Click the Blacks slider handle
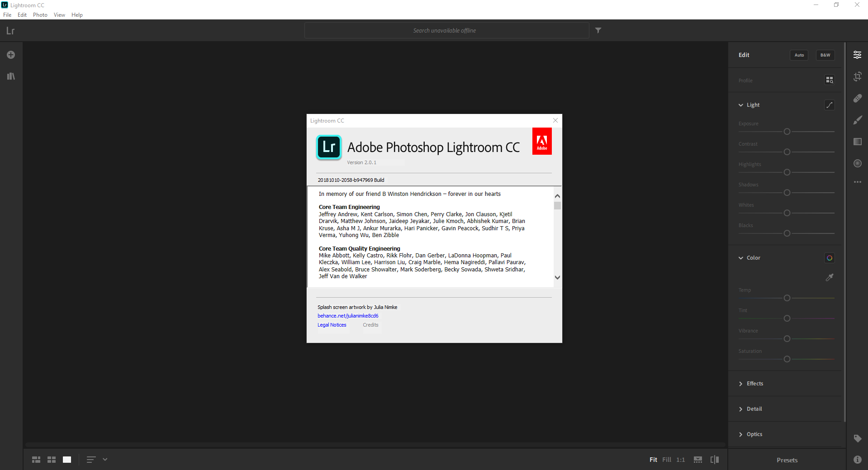This screenshot has width=868, height=470. click(787, 233)
